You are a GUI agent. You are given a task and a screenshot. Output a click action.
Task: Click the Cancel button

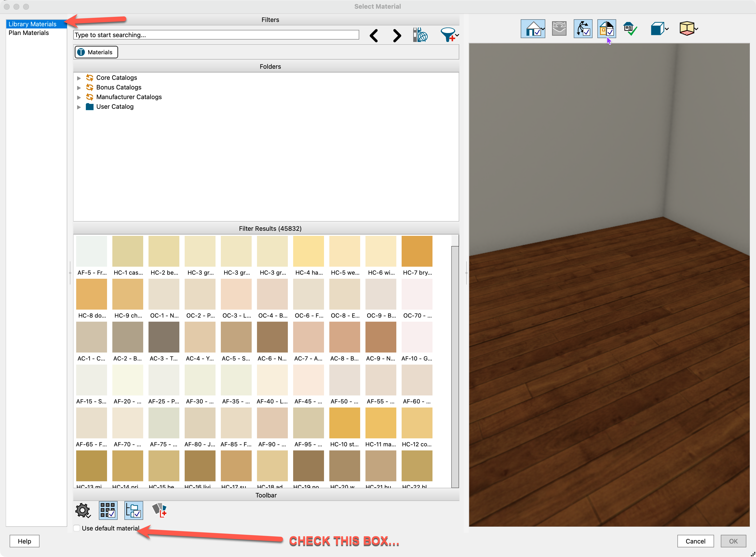695,541
